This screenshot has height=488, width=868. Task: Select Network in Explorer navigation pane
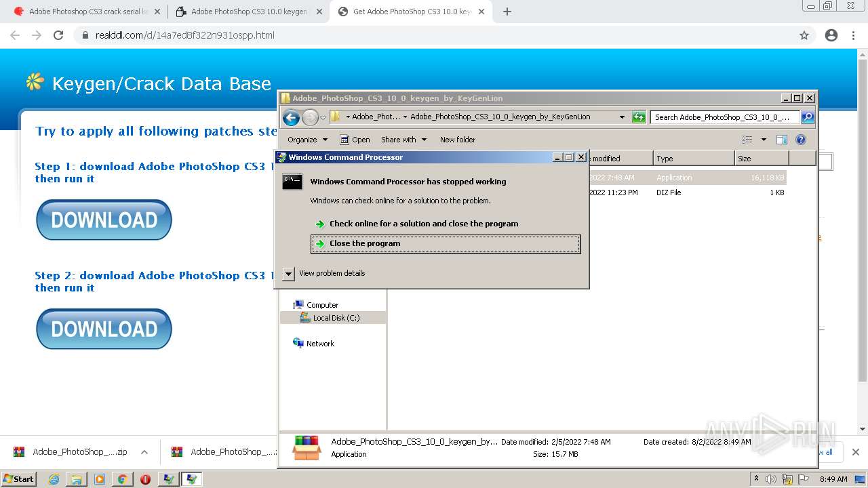click(320, 344)
